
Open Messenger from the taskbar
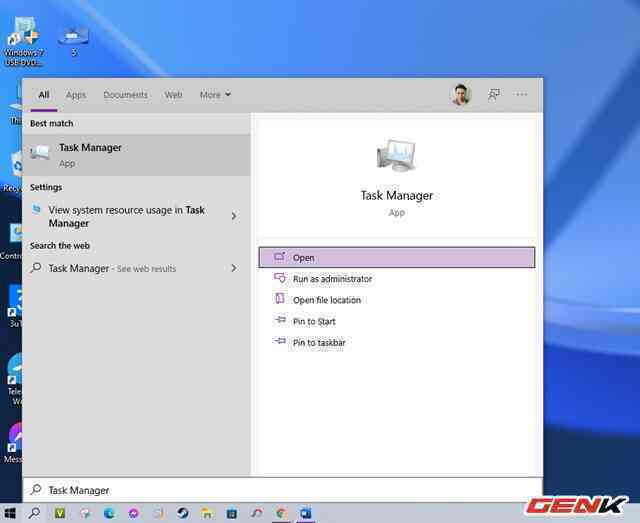pyautogui.click(x=134, y=513)
